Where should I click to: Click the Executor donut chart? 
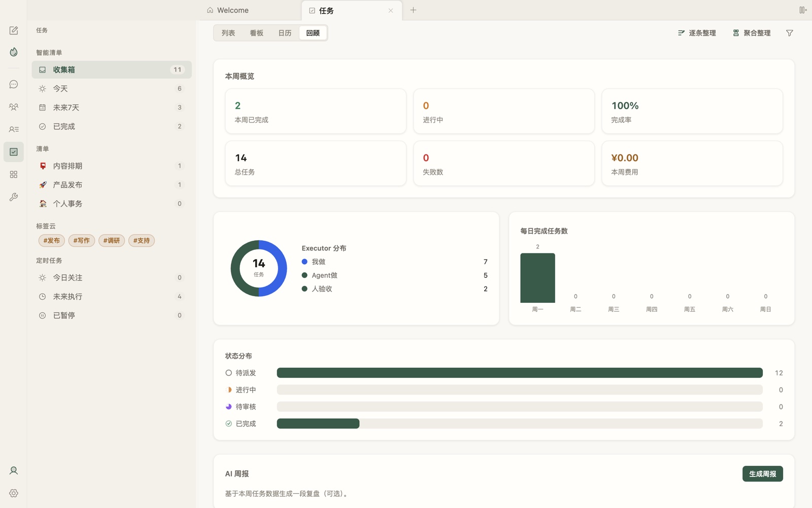click(259, 268)
